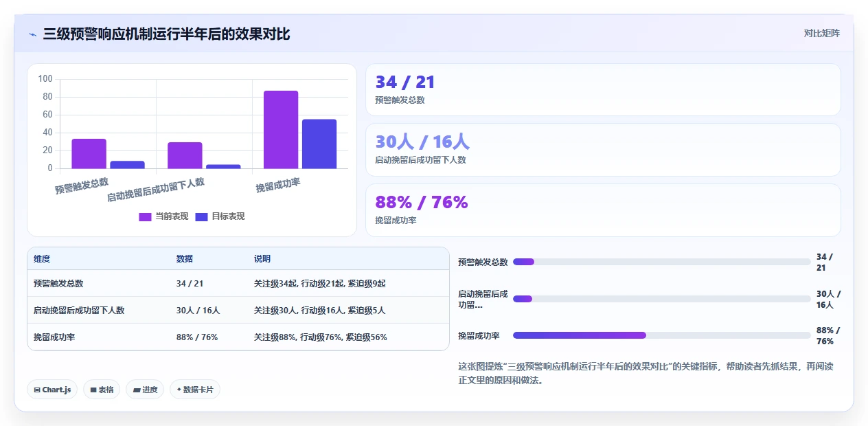Click table cell 启动挽留后成功留下人数
The width and height of the screenshot is (868, 426).
pyautogui.click(x=79, y=310)
